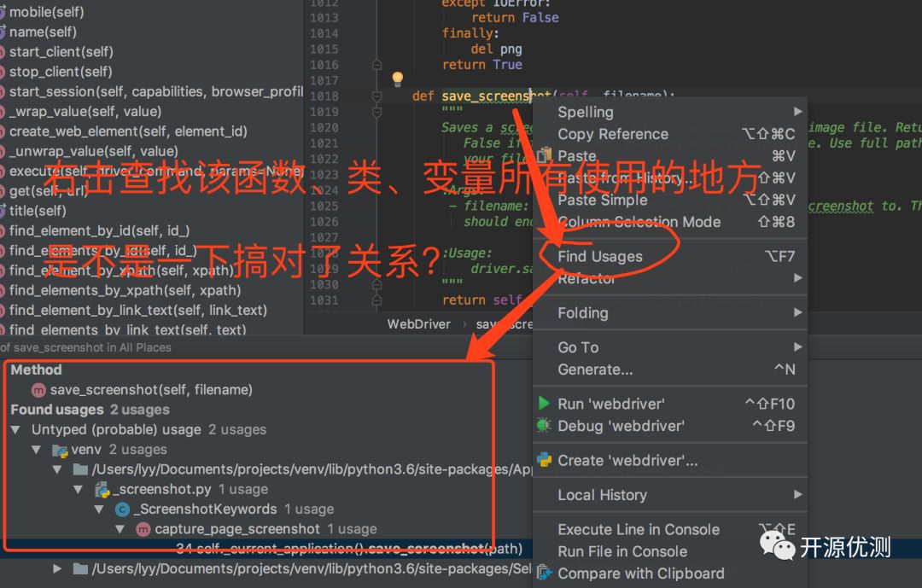Click 'del png' code line

point(496,49)
